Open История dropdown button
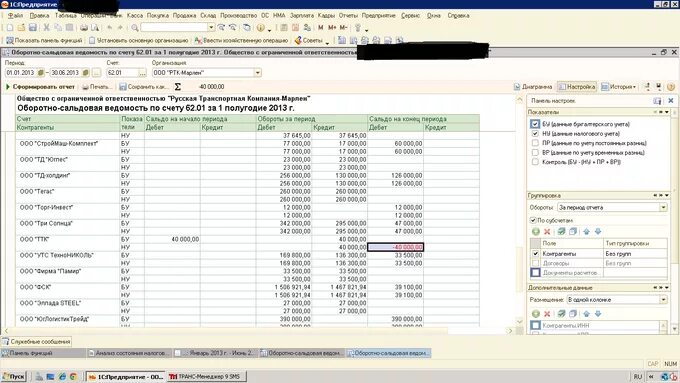680x383 pixels. click(x=619, y=87)
